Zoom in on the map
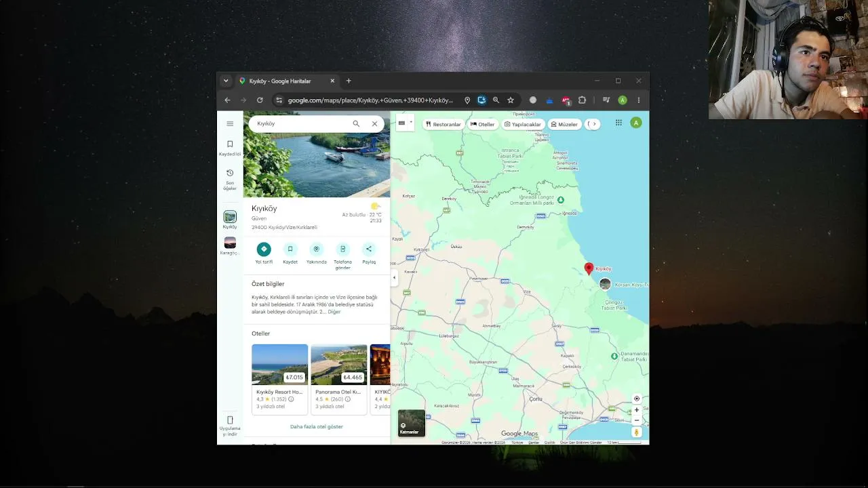868x488 pixels. coord(637,410)
